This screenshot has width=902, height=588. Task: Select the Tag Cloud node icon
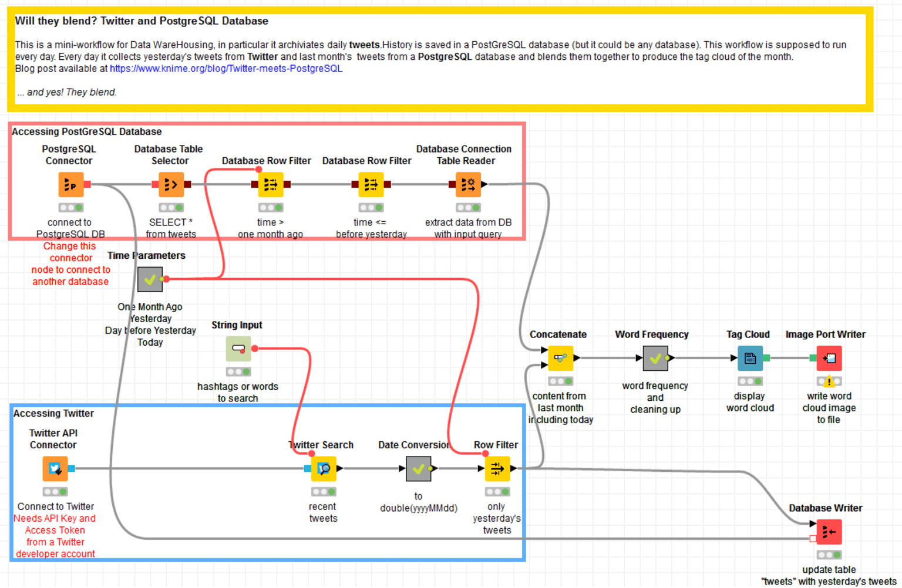750,358
